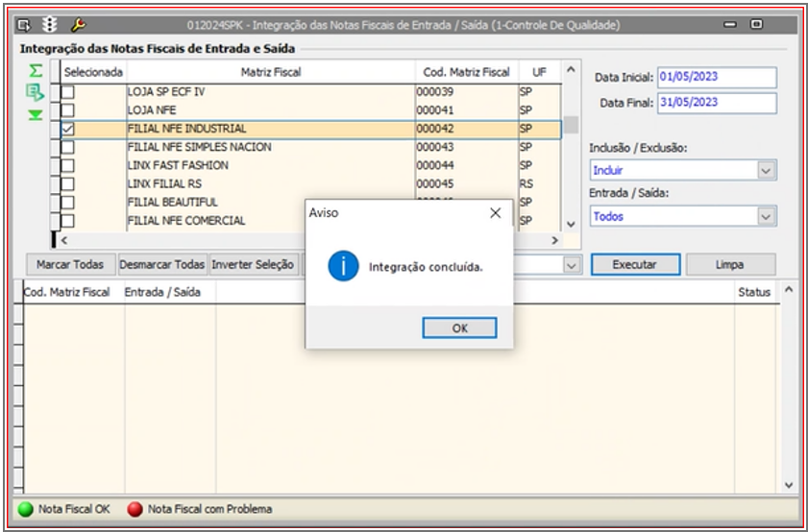This screenshot has height=532, width=808.
Task: Click the horizontal scroll right arrow
Action: tap(554, 240)
